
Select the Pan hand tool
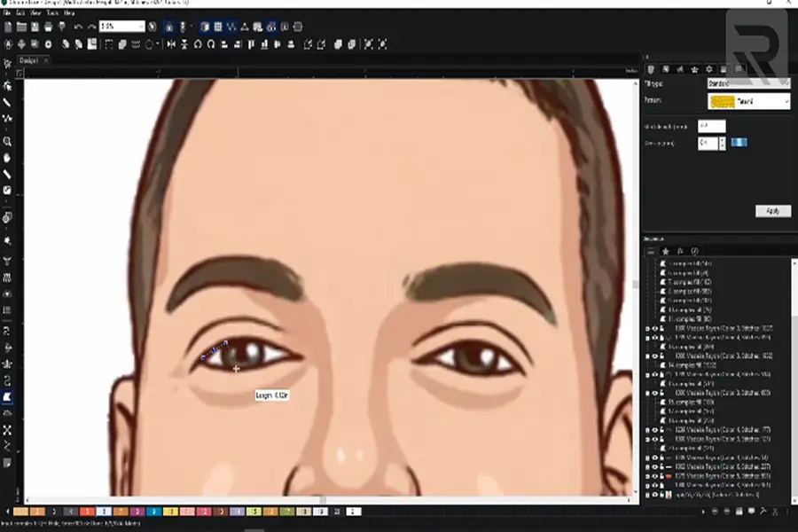click(7, 159)
